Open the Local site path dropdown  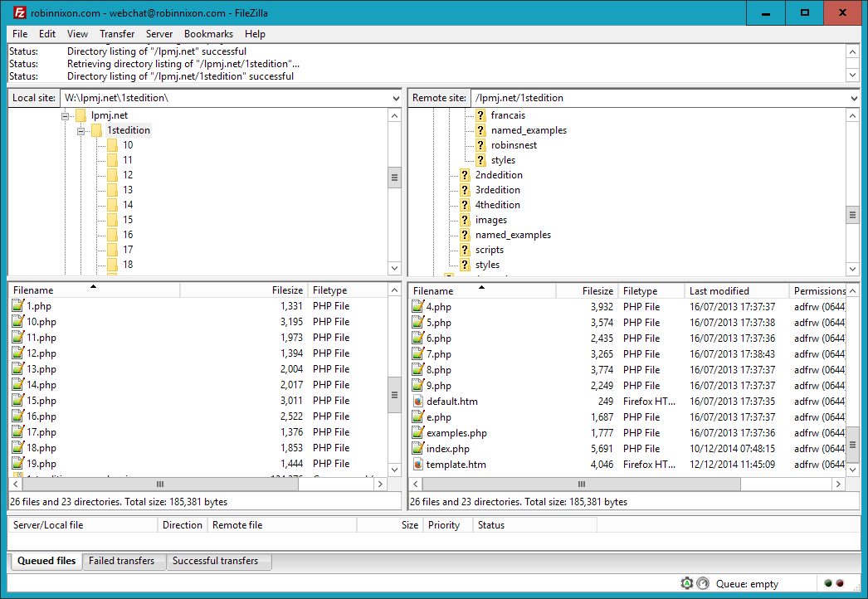tap(397, 97)
